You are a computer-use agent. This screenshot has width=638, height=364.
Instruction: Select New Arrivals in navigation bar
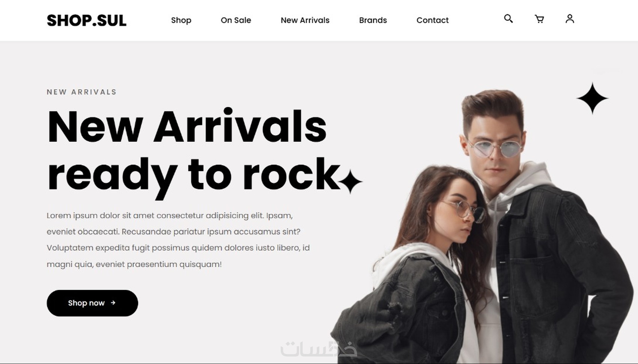tap(305, 20)
